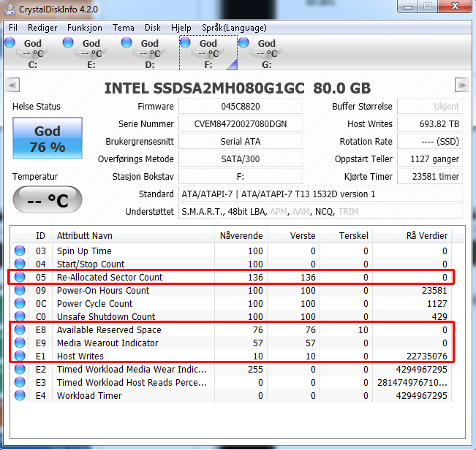Sort by Nåverende column header
476x450 pixels.
click(241, 236)
